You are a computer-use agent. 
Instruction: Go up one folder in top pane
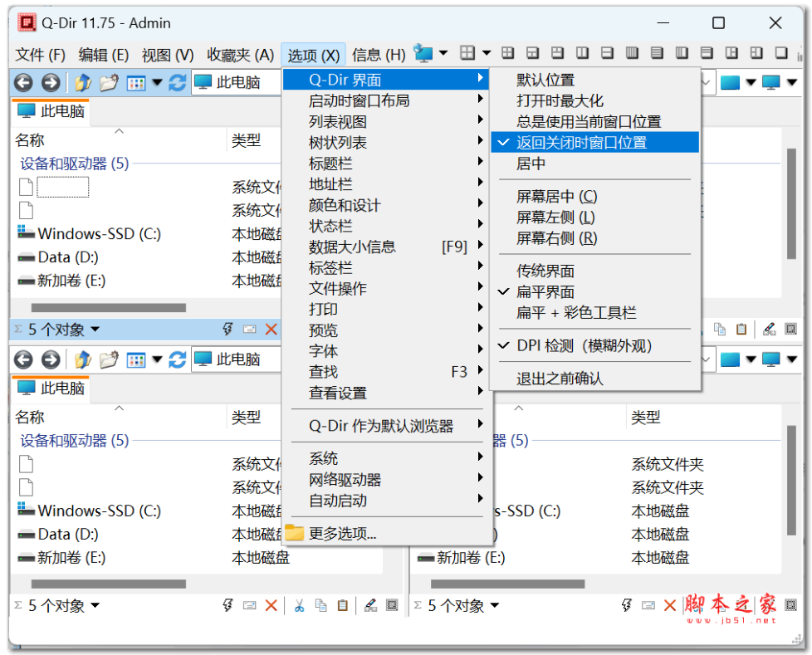click(x=83, y=82)
